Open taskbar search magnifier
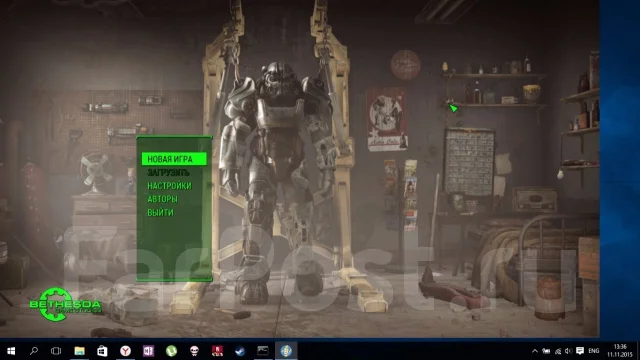This screenshot has height=360, width=640. click(34, 351)
